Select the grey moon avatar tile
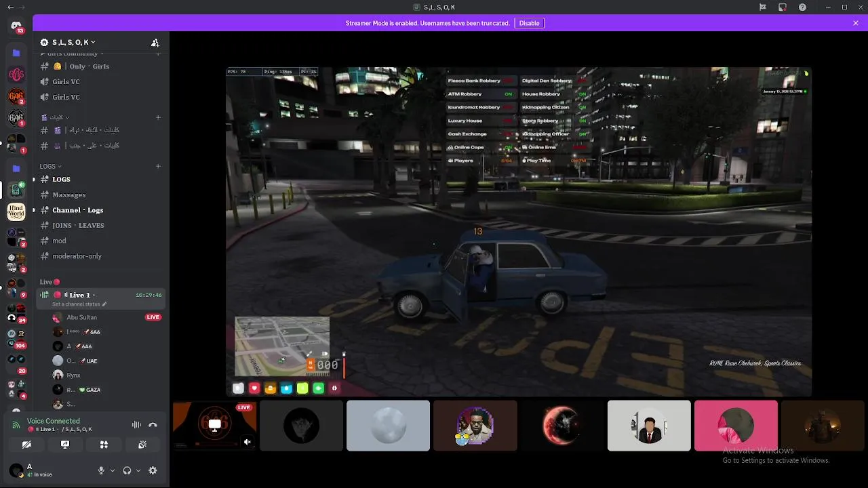The height and width of the screenshot is (488, 868). coord(388,426)
